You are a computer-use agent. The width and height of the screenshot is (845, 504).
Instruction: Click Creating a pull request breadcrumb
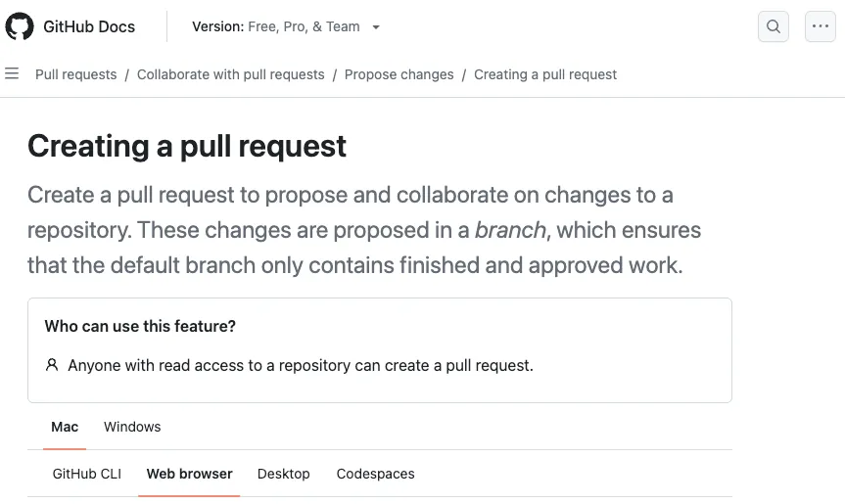pyautogui.click(x=545, y=74)
